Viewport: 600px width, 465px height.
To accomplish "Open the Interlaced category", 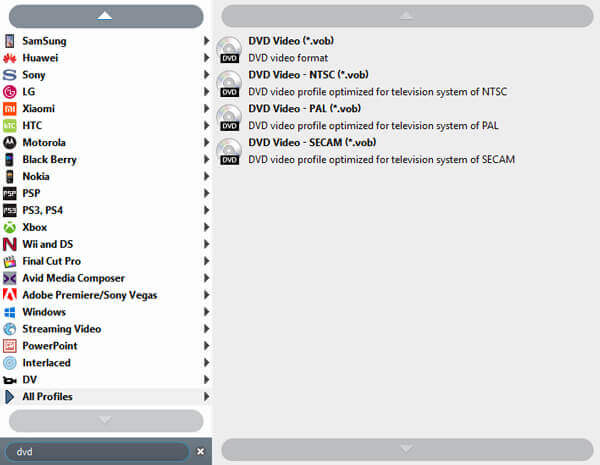I will (x=106, y=363).
